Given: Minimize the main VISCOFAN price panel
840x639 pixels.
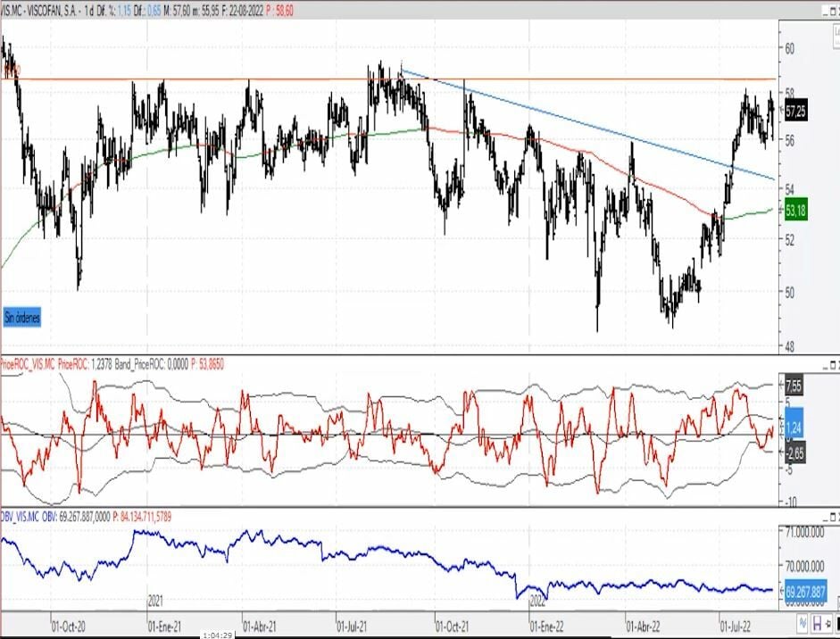Looking at the screenshot, I should [824, 12].
